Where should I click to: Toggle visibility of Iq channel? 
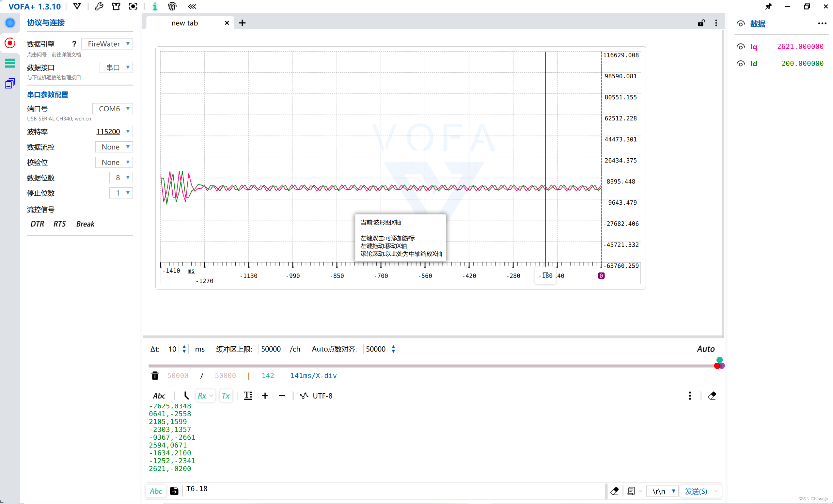pyautogui.click(x=740, y=47)
